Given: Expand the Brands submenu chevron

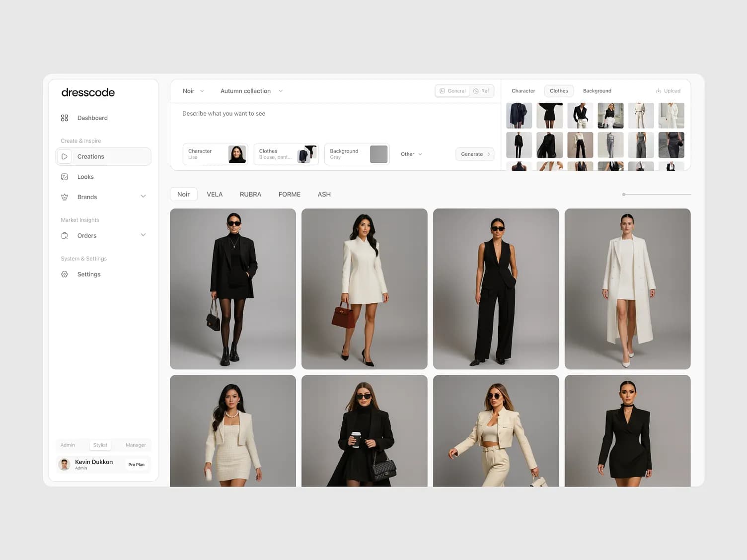Looking at the screenshot, I should (x=143, y=197).
